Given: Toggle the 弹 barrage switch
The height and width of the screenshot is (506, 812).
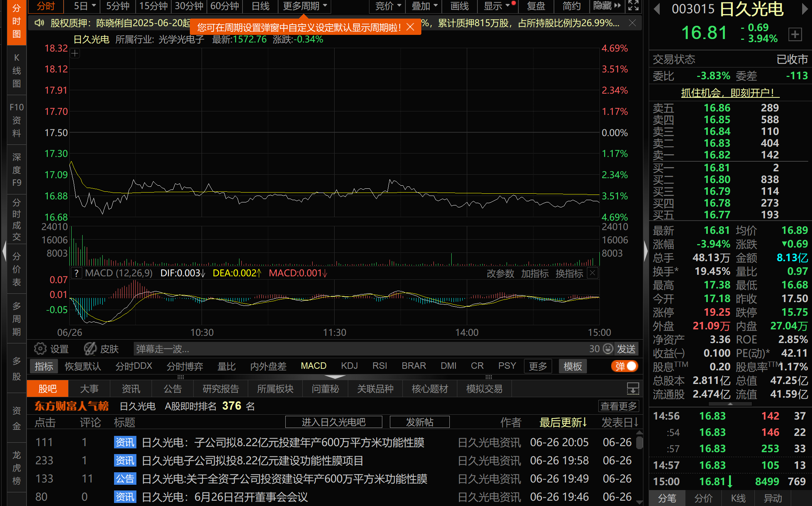Looking at the screenshot, I should click(x=624, y=366).
